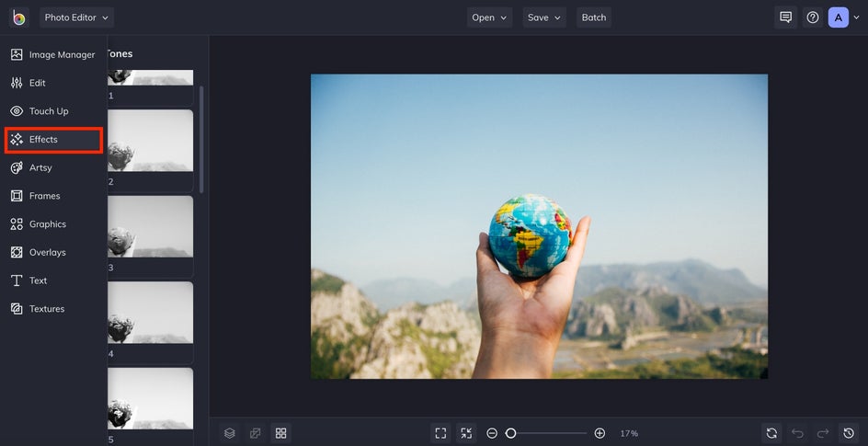Screen dimensions: 868x446
Task: Click the Edit sliders icon
Action: [17, 83]
